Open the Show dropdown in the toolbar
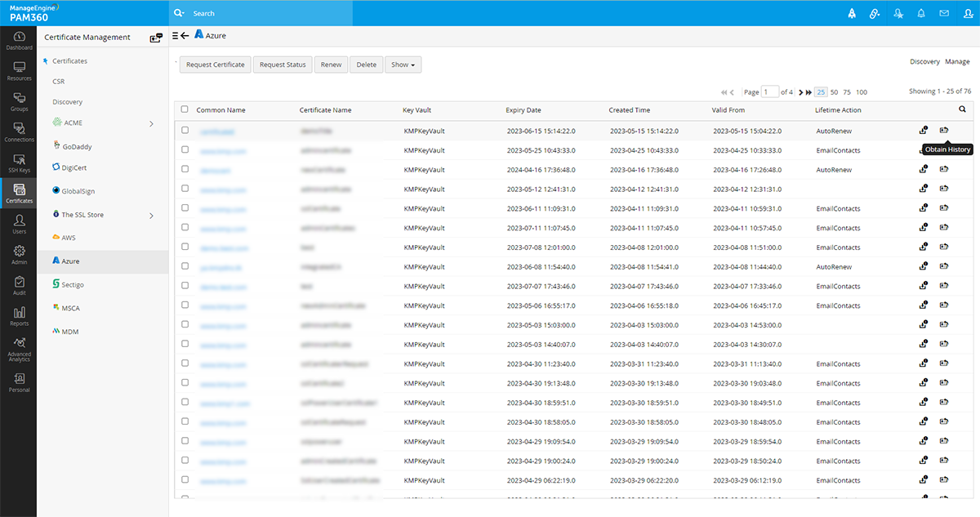 (x=403, y=64)
